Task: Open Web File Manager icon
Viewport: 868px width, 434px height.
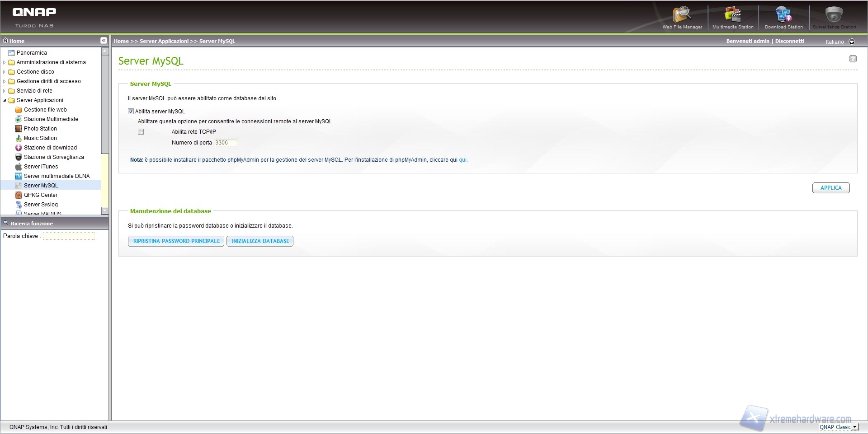Action: [x=682, y=17]
